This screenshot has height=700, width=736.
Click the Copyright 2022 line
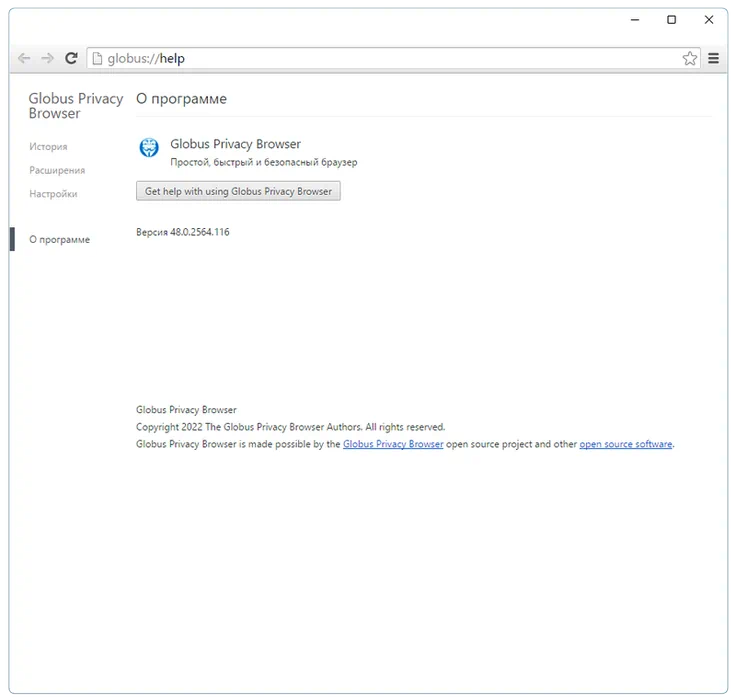coord(291,427)
